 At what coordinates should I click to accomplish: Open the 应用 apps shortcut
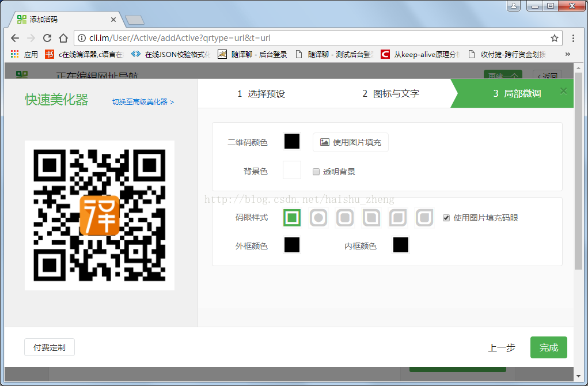(x=25, y=54)
